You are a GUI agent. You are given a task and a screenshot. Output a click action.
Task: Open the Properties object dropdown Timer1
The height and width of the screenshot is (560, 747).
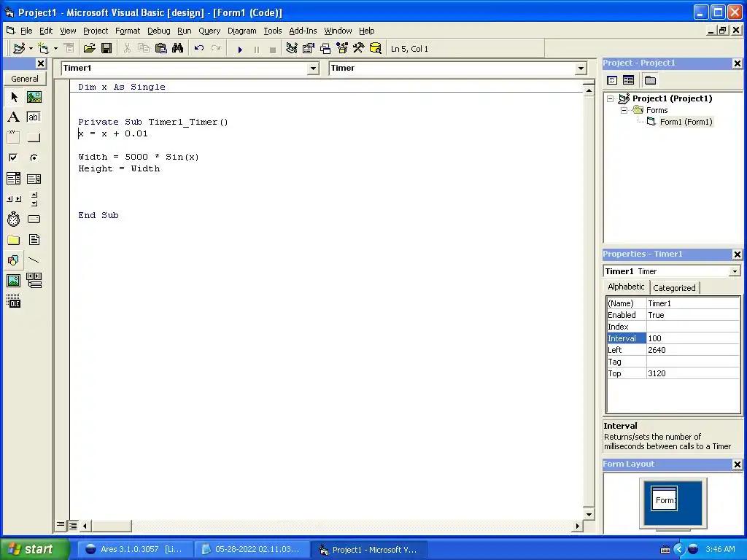pos(735,271)
